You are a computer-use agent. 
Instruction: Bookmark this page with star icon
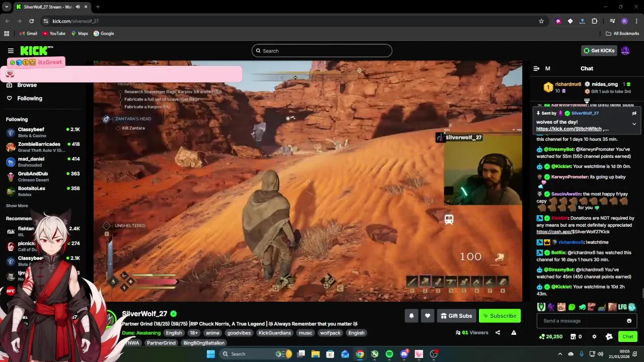click(x=541, y=21)
